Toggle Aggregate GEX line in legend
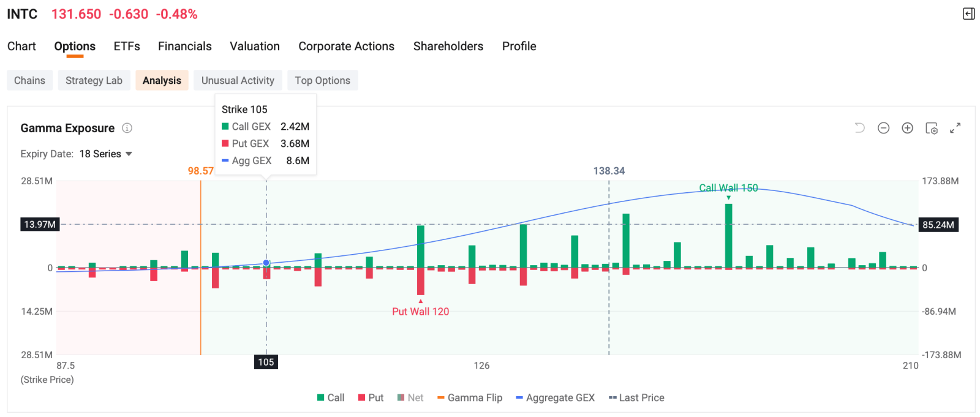The image size is (980, 417). 556,397
